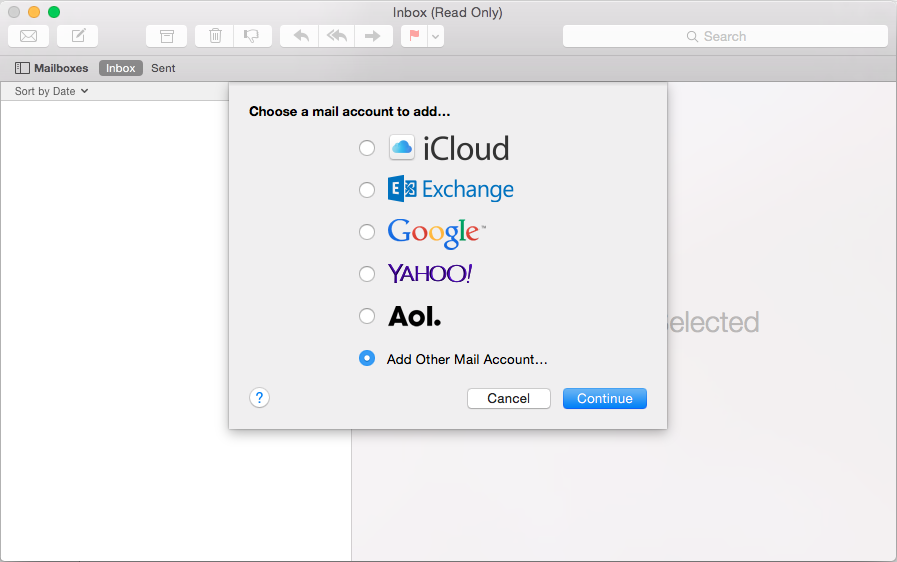Forward the message
This screenshot has width=897, height=562.
click(374, 36)
